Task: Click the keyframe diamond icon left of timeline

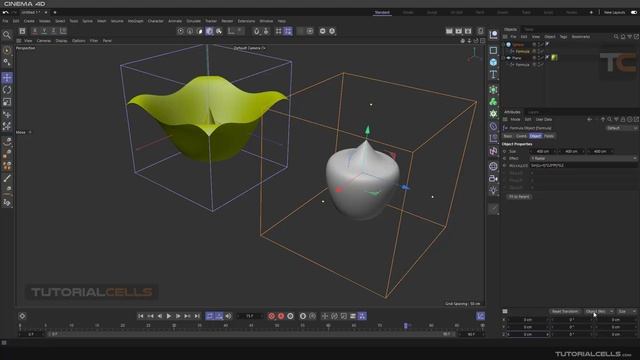Action: 22,316
